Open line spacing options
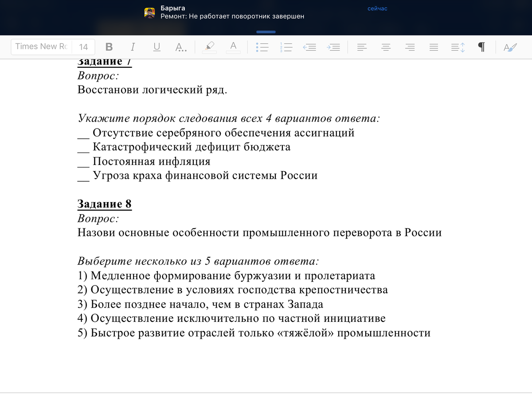This screenshot has width=532, height=399. point(458,47)
